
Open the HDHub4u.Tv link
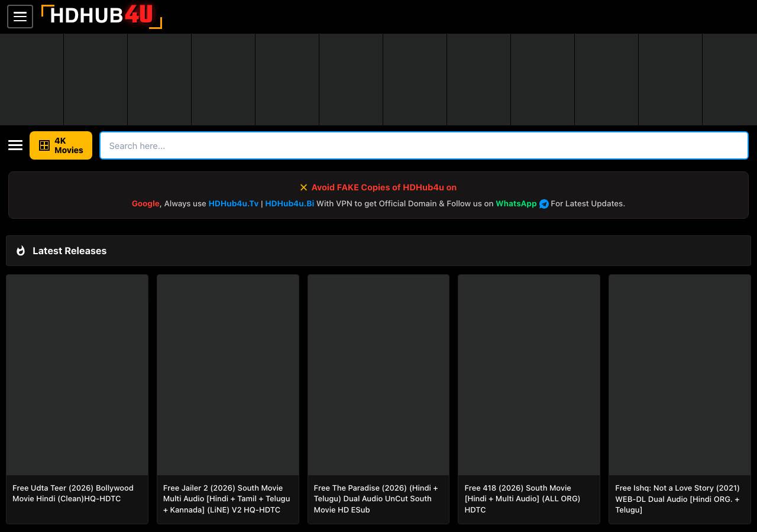pos(234,203)
